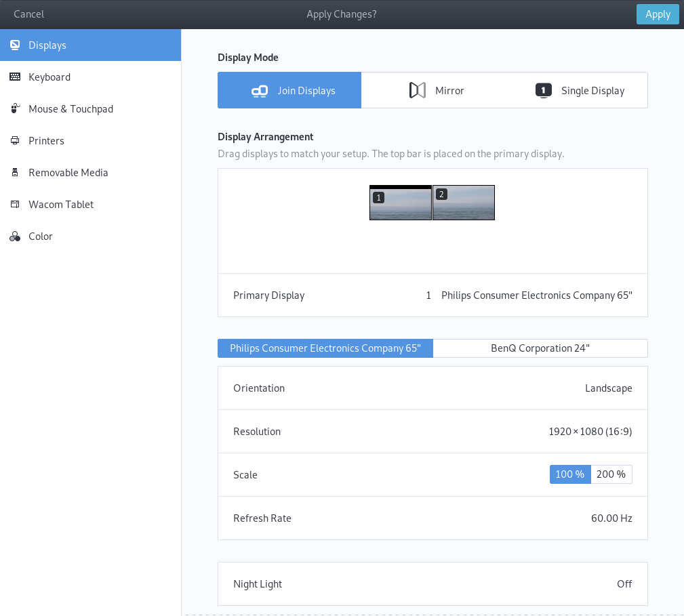684x616 pixels.
Task: Click the Mouse & Touchpad icon
Action: (x=14, y=109)
